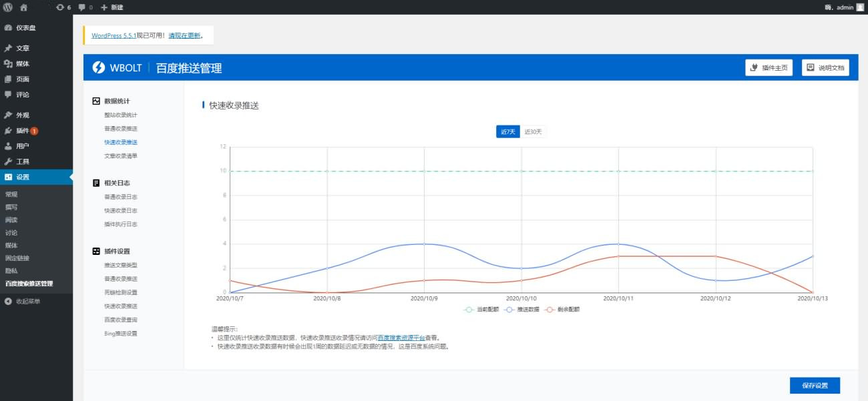Open 普通收录推送 under 数据统计
868x401 pixels.
(x=121, y=128)
